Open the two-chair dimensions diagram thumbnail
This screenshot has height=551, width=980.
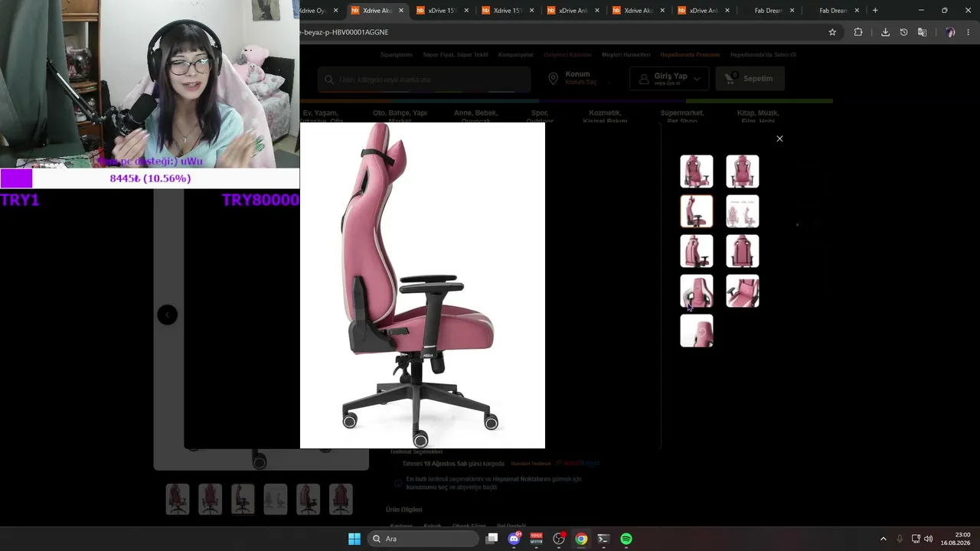pyautogui.click(x=743, y=211)
